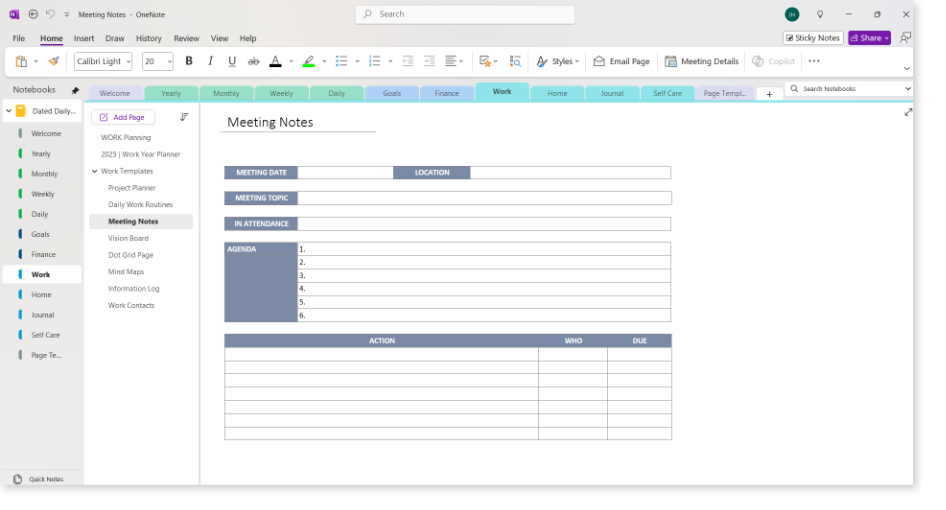
Task: Collapse the Dated Daily notebook
Action: (8, 111)
